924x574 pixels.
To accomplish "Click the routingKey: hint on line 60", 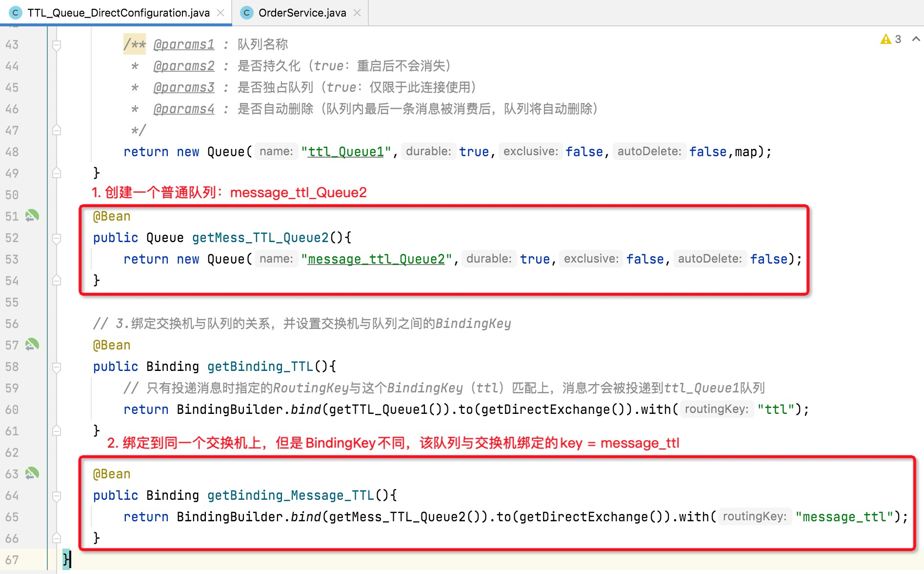I will point(716,409).
